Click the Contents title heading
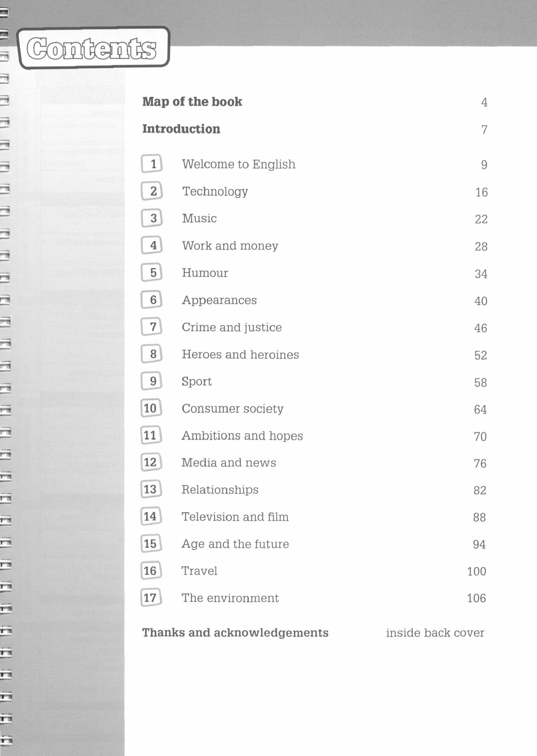537x756 pixels. click(92, 49)
